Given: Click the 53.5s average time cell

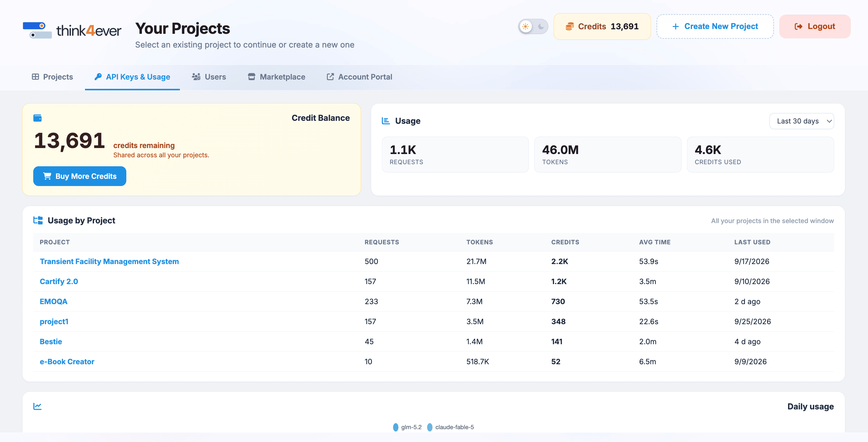Looking at the screenshot, I should [x=648, y=302].
